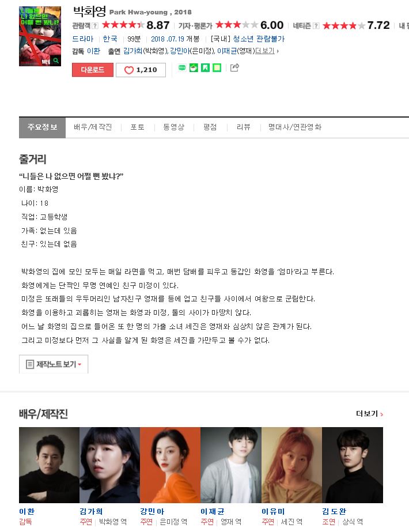Image resolution: width=409 pixels, height=532 pixels.
Task: Click the green bookmark share icon
Action: click(205, 68)
